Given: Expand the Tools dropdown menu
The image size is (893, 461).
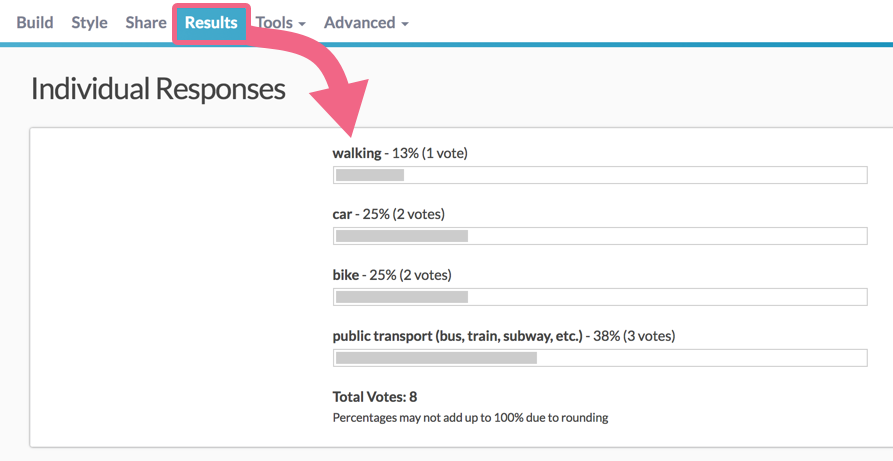Looking at the screenshot, I should pyautogui.click(x=280, y=22).
